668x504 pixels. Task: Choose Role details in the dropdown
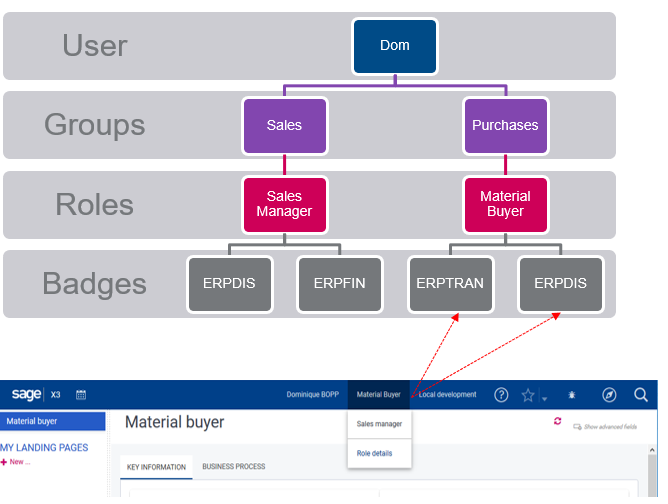tap(374, 454)
